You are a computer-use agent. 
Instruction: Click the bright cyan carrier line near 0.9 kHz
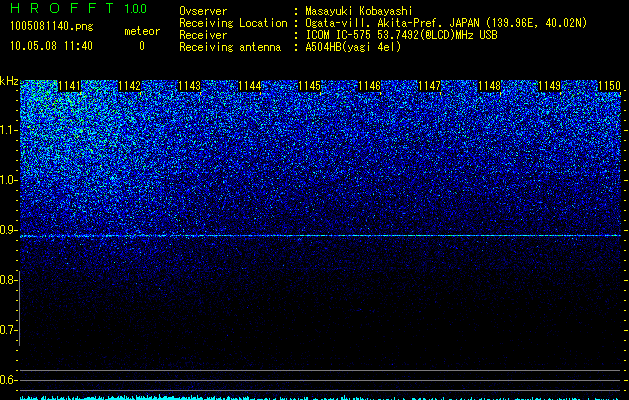pos(320,236)
